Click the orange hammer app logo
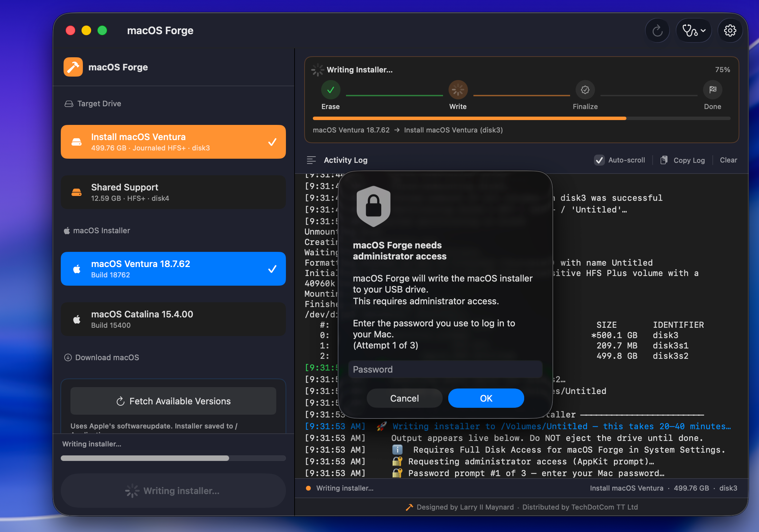The image size is (759, 532). pos(73,67)
